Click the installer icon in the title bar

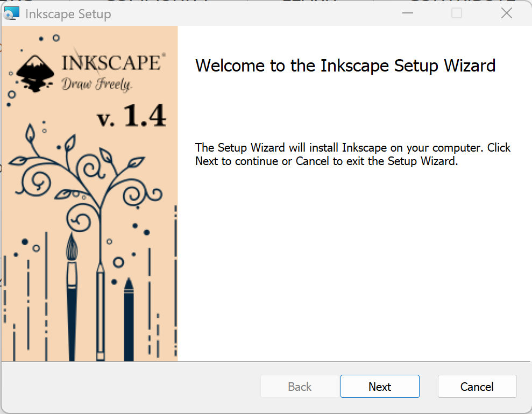11,14
